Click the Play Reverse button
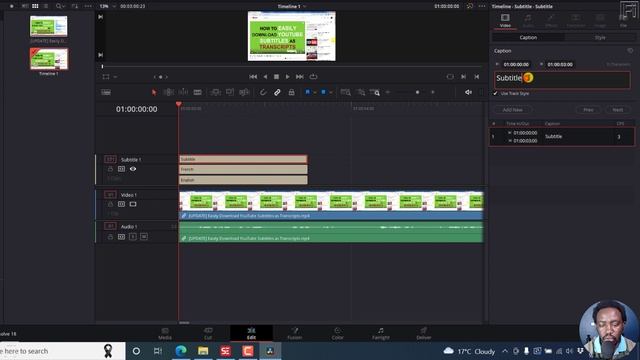Image resolution: width=640 pixels, height=360 pixels. 265,77
